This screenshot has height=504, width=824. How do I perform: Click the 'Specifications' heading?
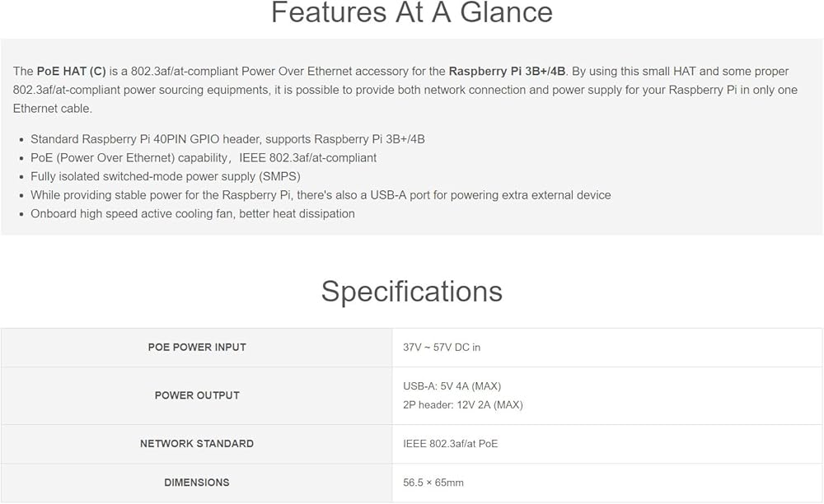pos(411,292)
